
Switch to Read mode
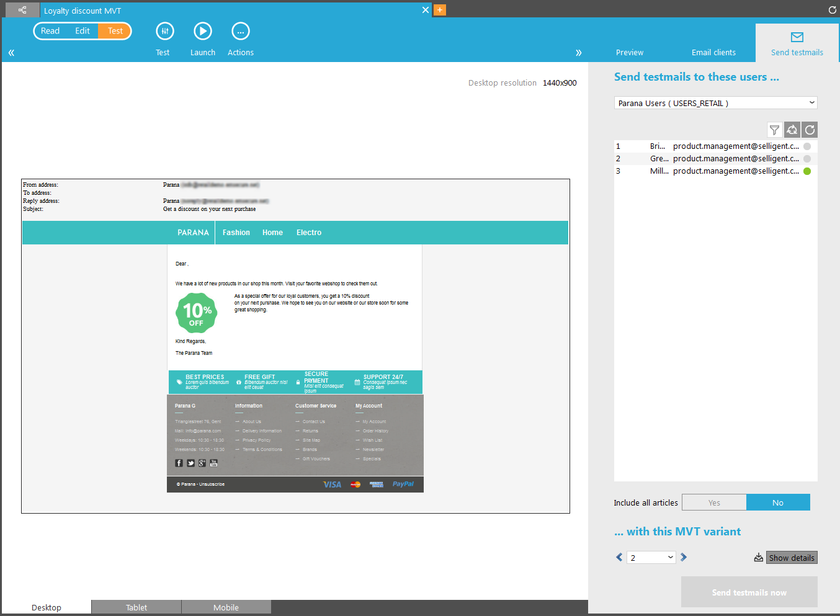(x=50, y=31)
